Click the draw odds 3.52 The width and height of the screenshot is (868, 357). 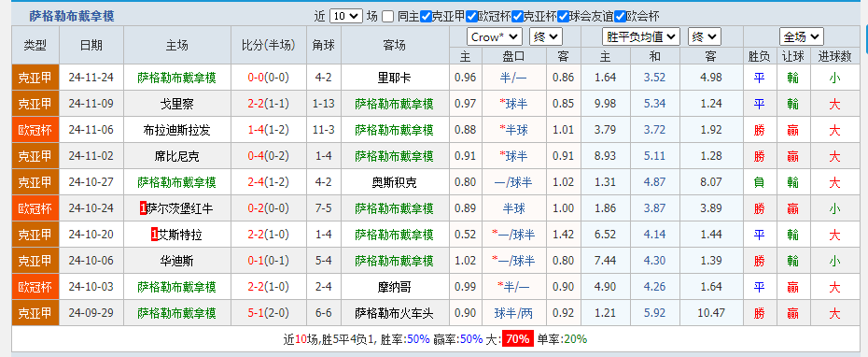coord(655,78)
